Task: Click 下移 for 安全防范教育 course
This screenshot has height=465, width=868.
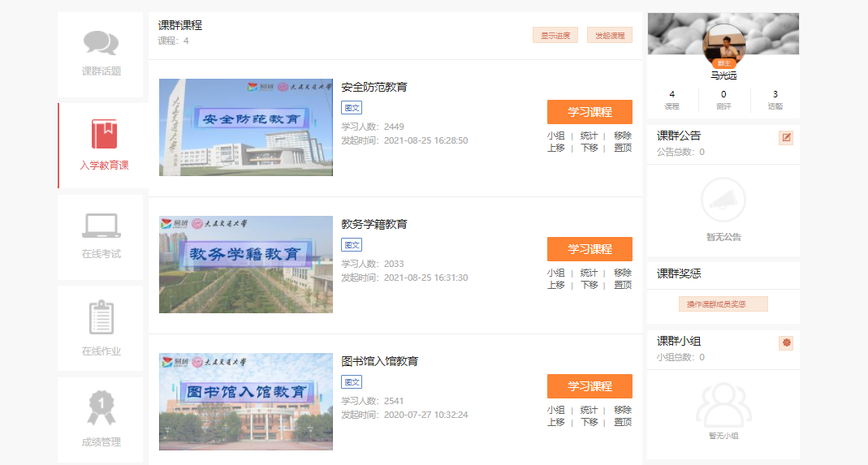Action: [x=589, y=148]
